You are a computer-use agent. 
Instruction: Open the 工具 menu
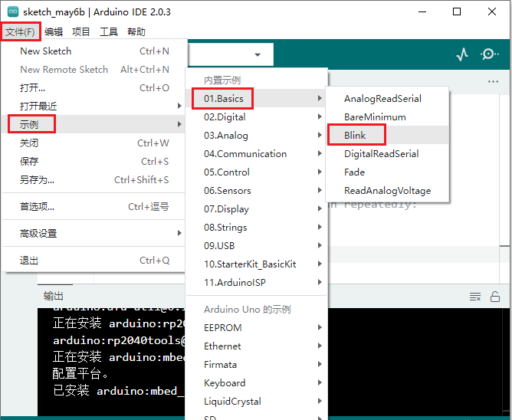108,32
